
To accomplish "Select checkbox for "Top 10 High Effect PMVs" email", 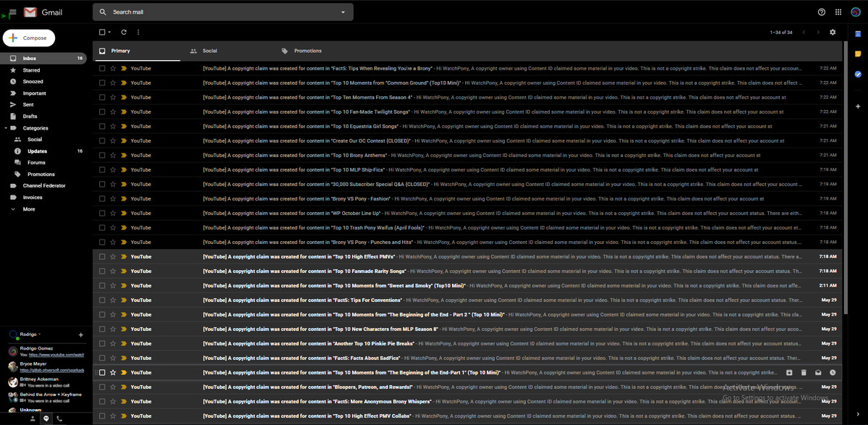I will tap(102, 256).
